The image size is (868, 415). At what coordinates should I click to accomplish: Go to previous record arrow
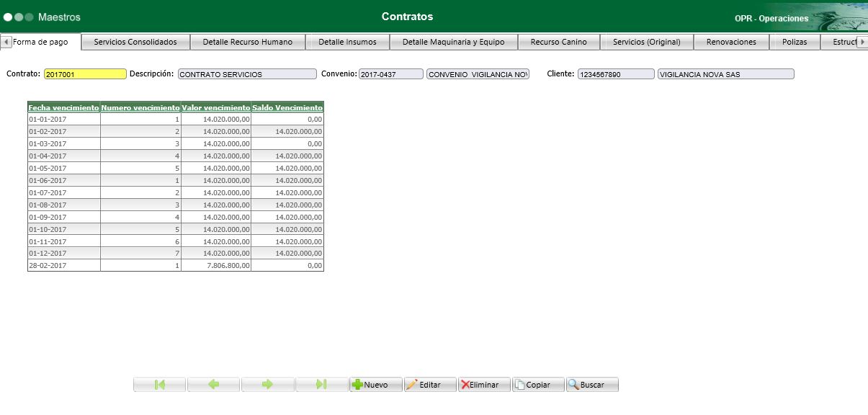tap(214, 385)
